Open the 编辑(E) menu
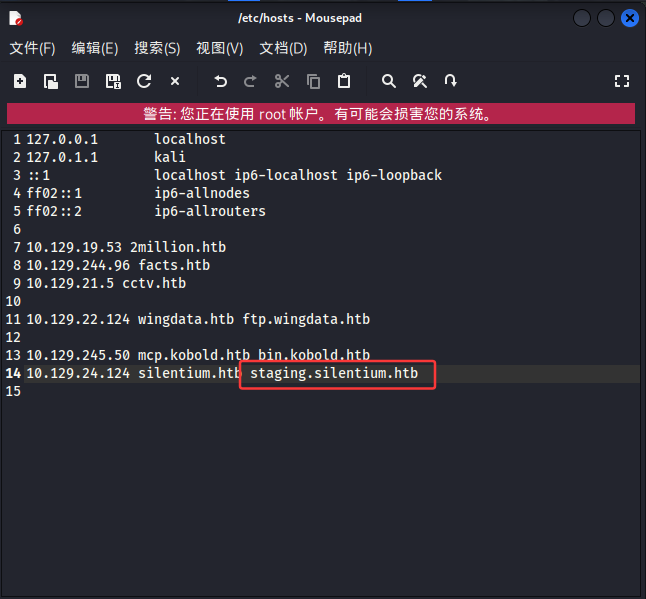Image resolution: width=646 pixels, height=599 pixels. [95, 48]
